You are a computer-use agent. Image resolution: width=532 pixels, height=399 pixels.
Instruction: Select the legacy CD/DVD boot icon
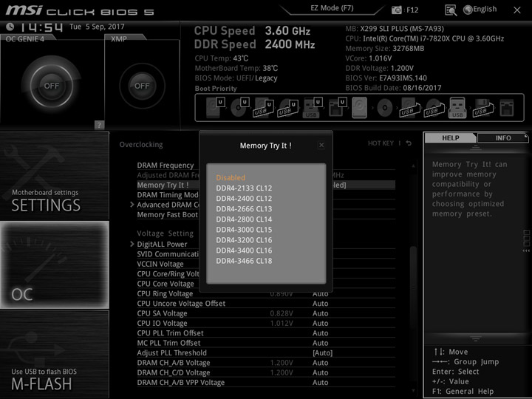(x=385, y=108)
